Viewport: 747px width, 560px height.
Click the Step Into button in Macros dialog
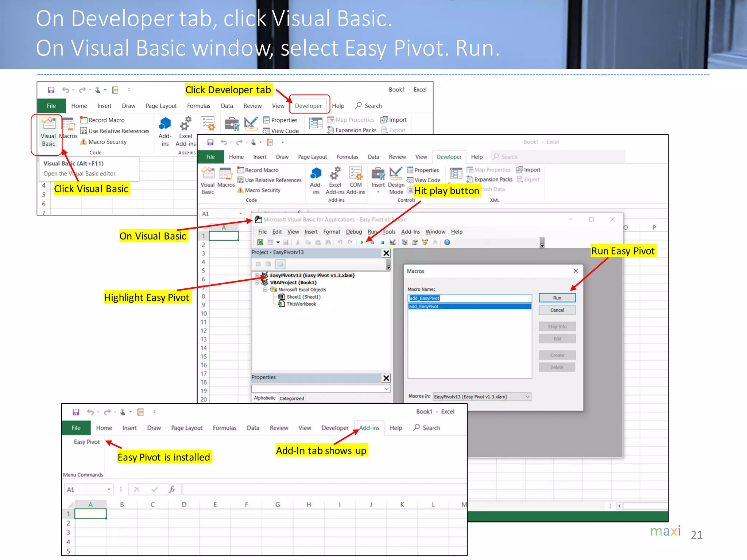tap(557, 327)
